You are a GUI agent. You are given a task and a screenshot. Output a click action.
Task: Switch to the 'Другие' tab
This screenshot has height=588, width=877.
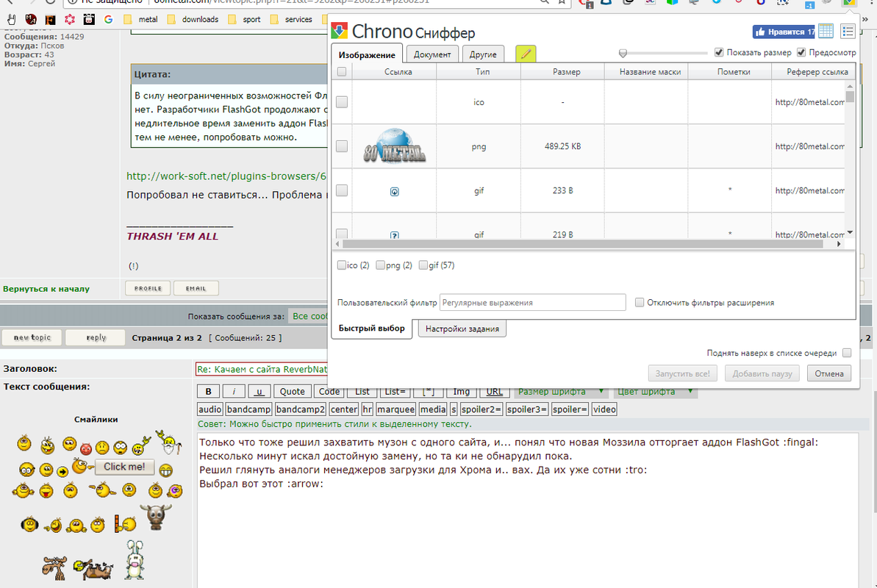click(x=483, y=54)
